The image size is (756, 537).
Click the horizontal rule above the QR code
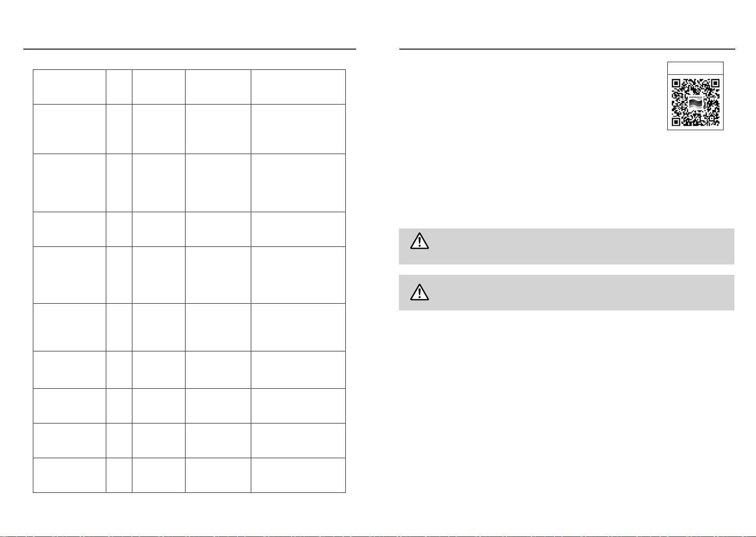(x=567, y=49)
